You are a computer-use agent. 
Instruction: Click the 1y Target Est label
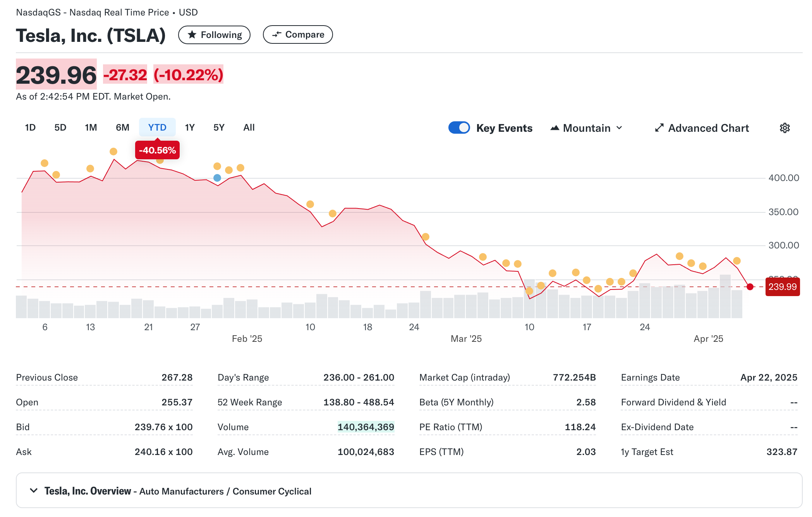tap(647, 452)
